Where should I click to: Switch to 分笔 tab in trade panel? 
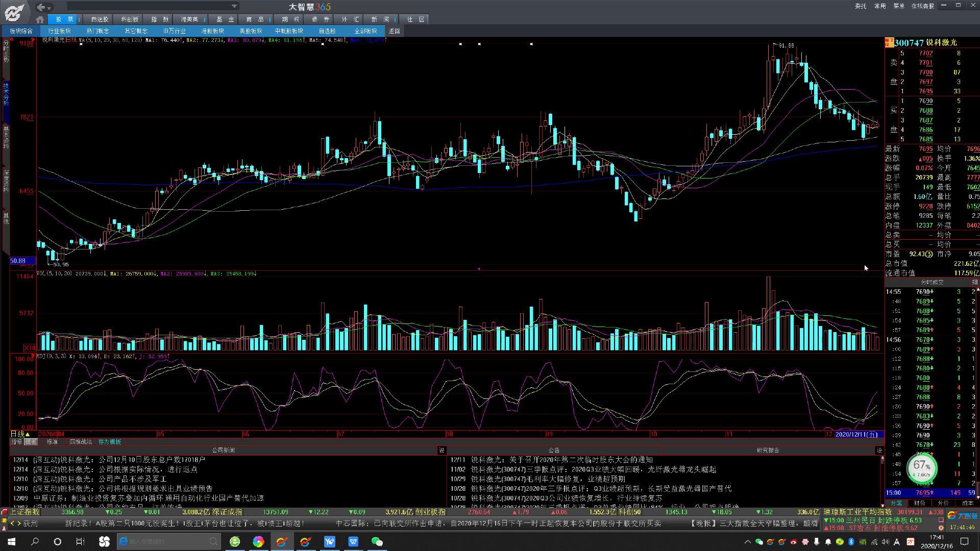(896, 503)
